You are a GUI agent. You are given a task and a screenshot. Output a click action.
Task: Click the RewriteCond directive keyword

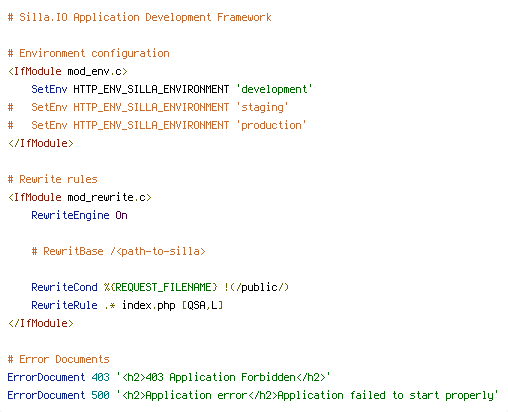click(x=64, y=287)
